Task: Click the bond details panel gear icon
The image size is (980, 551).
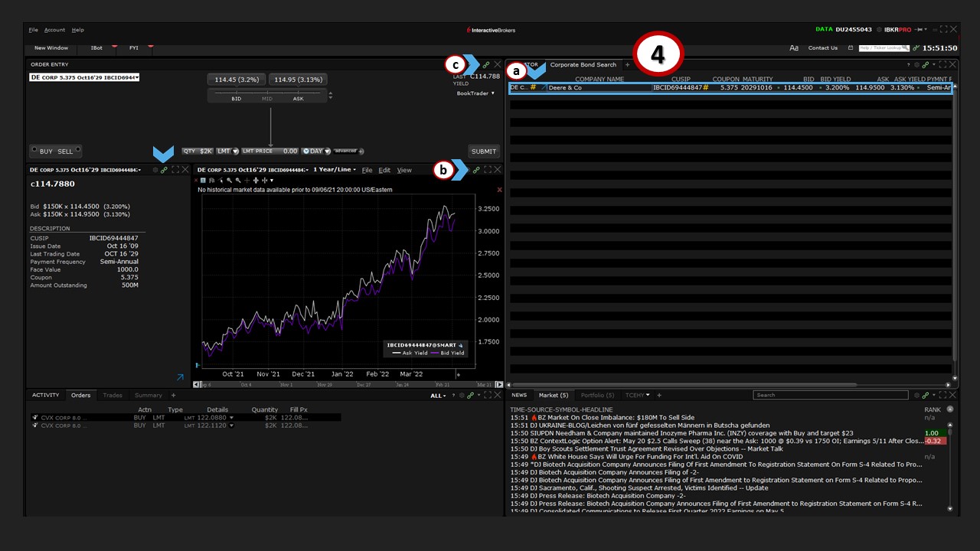Action: click(154, 170)
